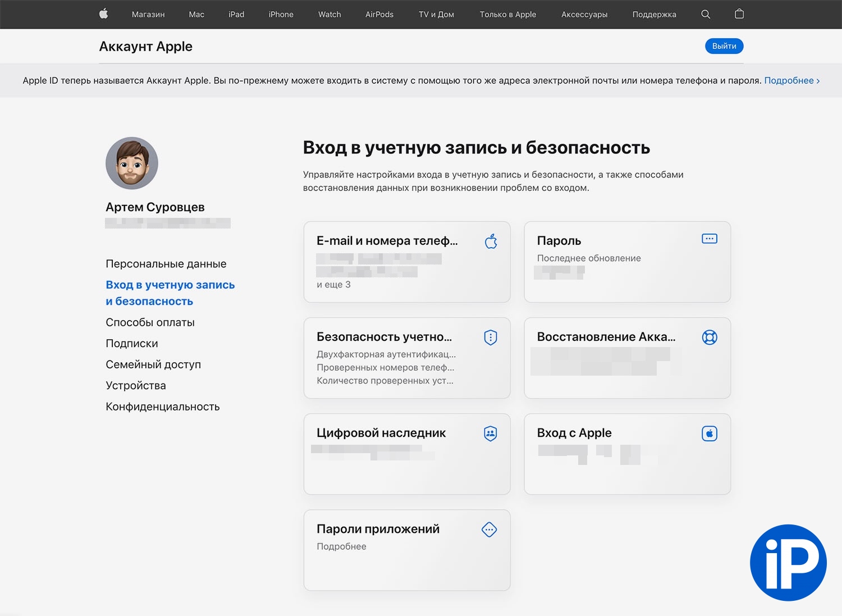Open the Конфиденциальность sidebar section

pos(163,407)
